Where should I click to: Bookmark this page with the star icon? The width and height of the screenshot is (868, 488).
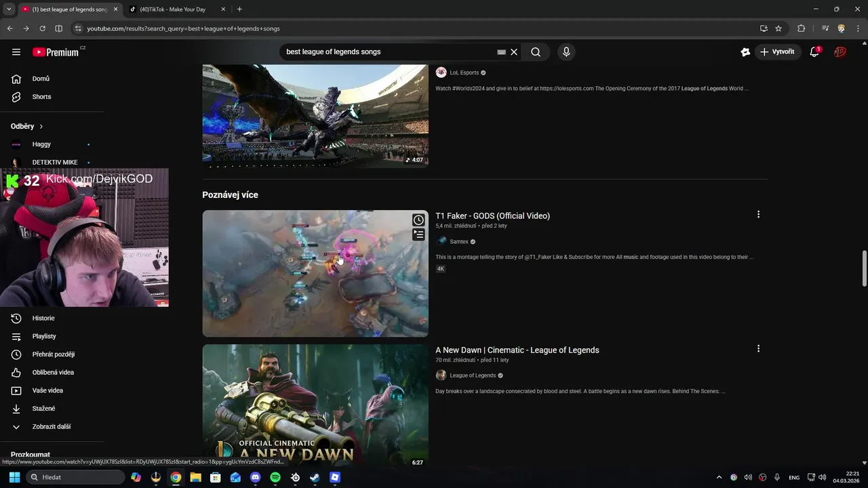[778, 28]
